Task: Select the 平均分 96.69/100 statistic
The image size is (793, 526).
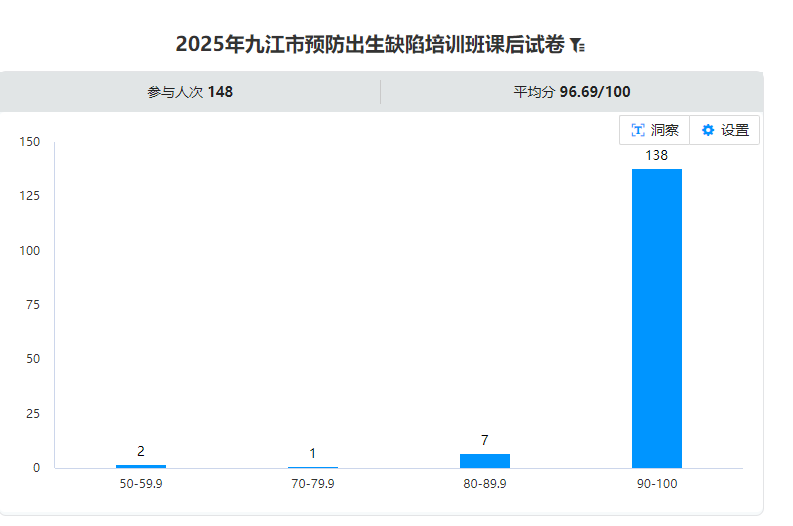Action: [572, 92]
